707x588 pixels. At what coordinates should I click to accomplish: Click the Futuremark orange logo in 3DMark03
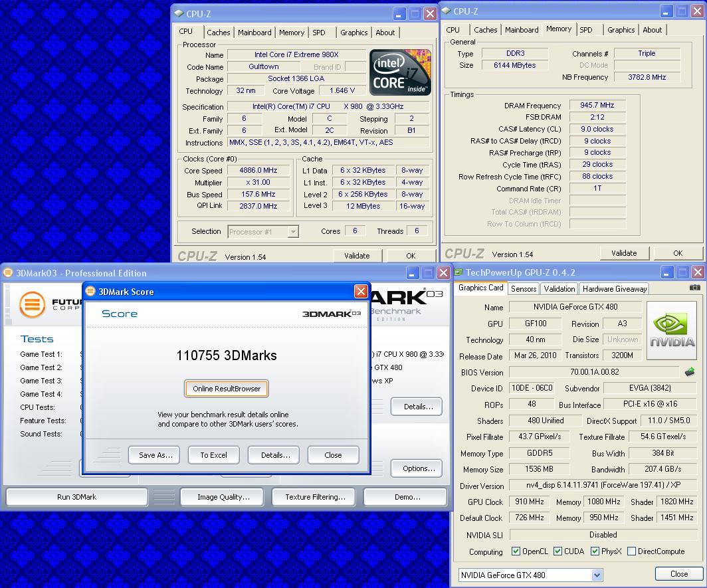pyautogui.click(x=32, y=304)
